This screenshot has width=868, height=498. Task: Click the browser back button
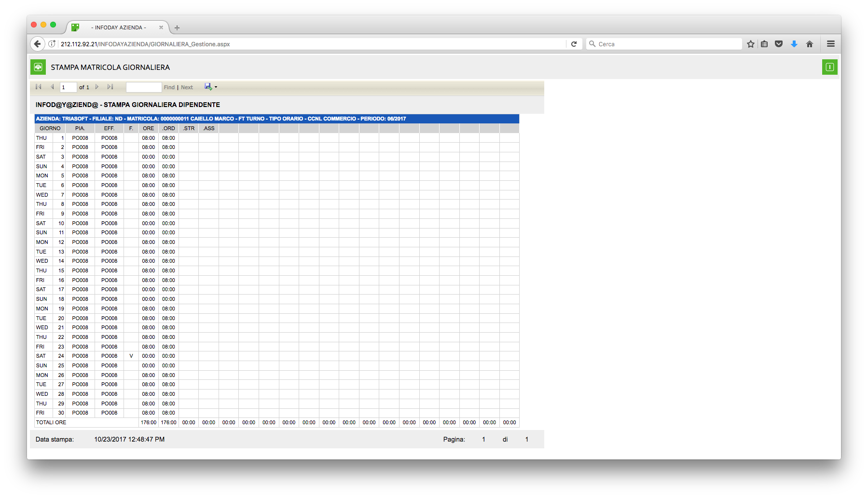(x=37, y=44)
